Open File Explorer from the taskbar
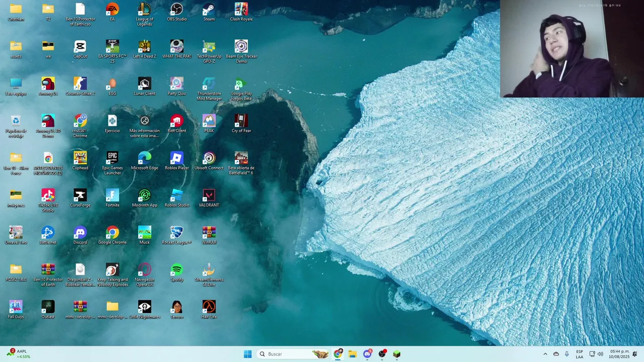Screen dimensions: 644x362 pyautogui.click(x=352, y=354)
